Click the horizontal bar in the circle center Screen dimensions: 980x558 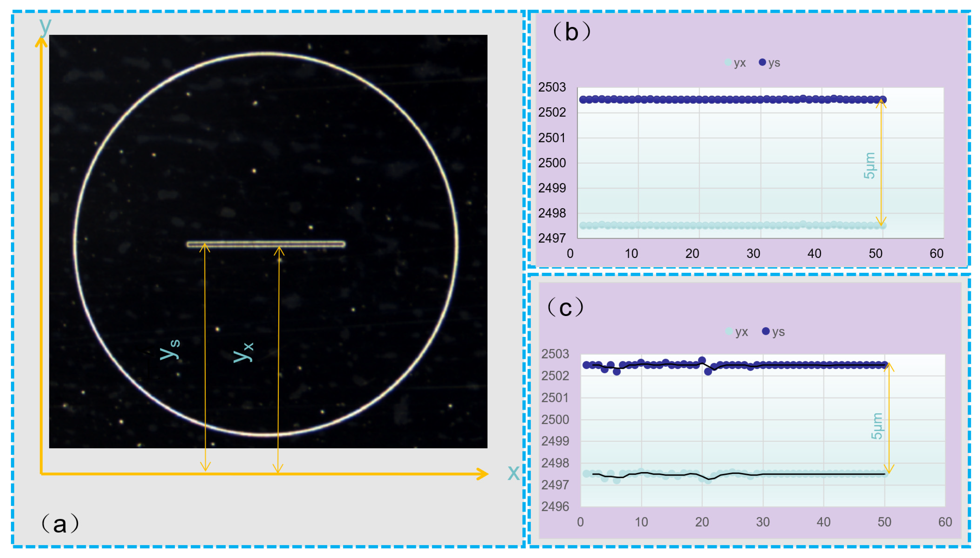[266, 244]
